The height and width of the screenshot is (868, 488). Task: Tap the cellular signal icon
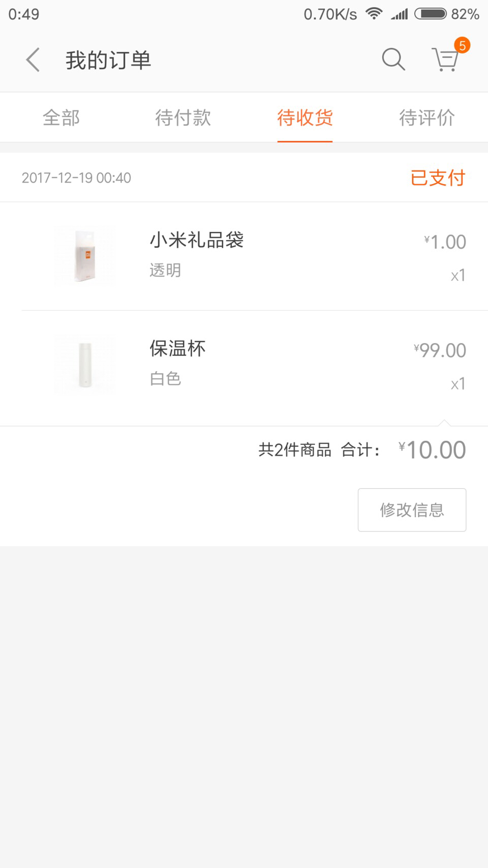400,14
